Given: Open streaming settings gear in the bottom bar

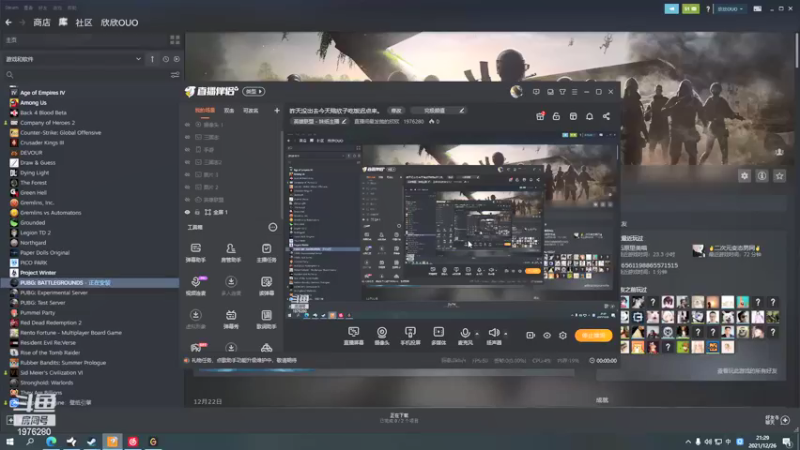Looking at the screenshot, I should pyautogui.click(x=563, y=335).
